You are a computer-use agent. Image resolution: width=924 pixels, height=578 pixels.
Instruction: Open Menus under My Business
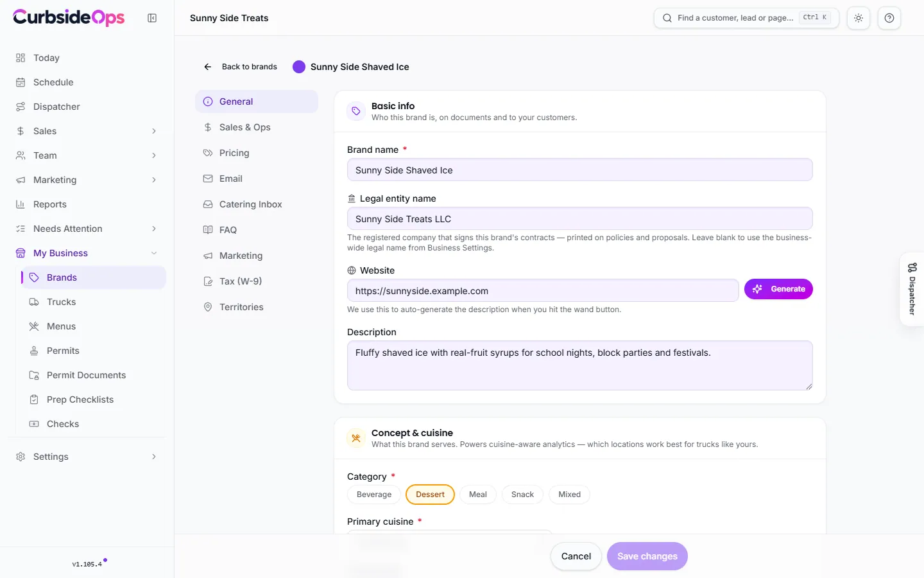pyautogui.click(x=94, y=326)
